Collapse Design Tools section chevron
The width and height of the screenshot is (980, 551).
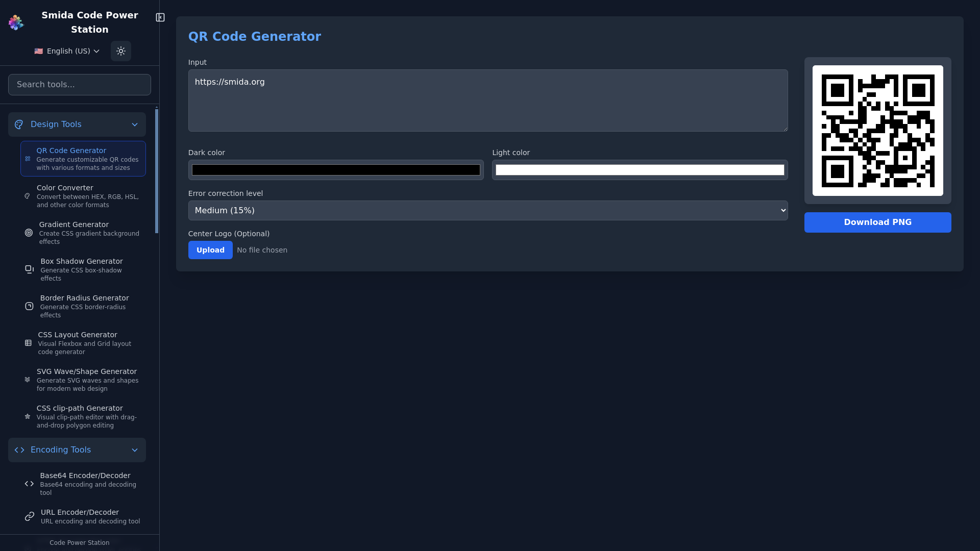click(x=135, y=124)
